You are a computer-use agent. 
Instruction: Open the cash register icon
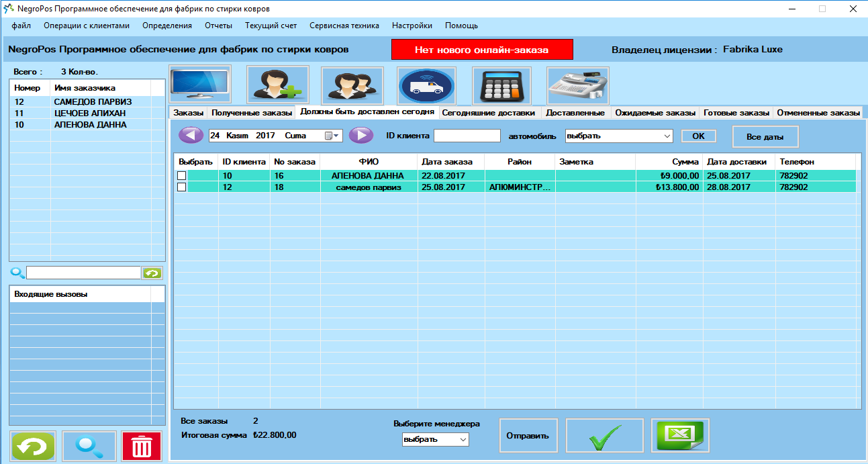tap(578, 85)
